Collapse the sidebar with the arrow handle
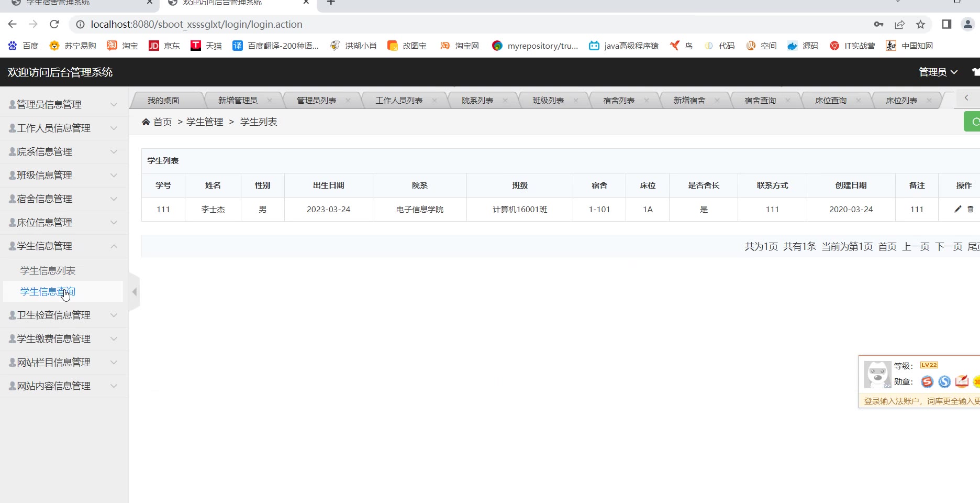The width and height of the screenshot is (980, 503). click(x=134, y=292)
